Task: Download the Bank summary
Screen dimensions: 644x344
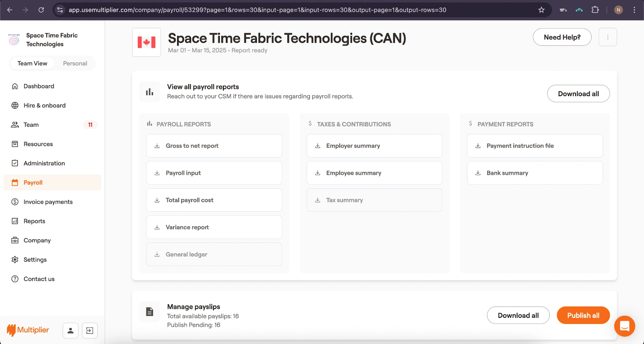Action: click(x=535, y=173)
